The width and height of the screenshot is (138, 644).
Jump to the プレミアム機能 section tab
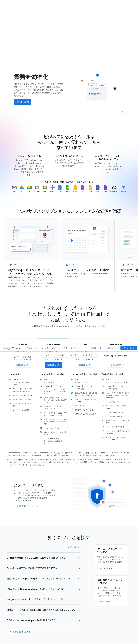point(59,355)
